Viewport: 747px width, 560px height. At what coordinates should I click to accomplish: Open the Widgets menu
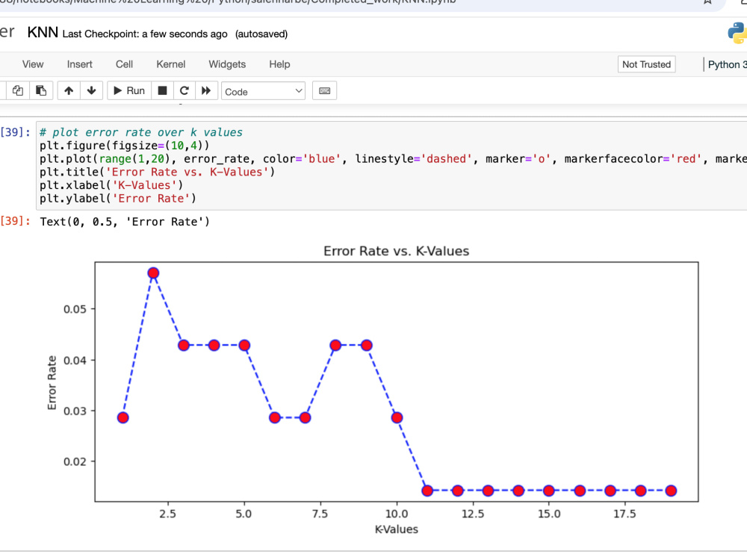click(x=227, y=64)
